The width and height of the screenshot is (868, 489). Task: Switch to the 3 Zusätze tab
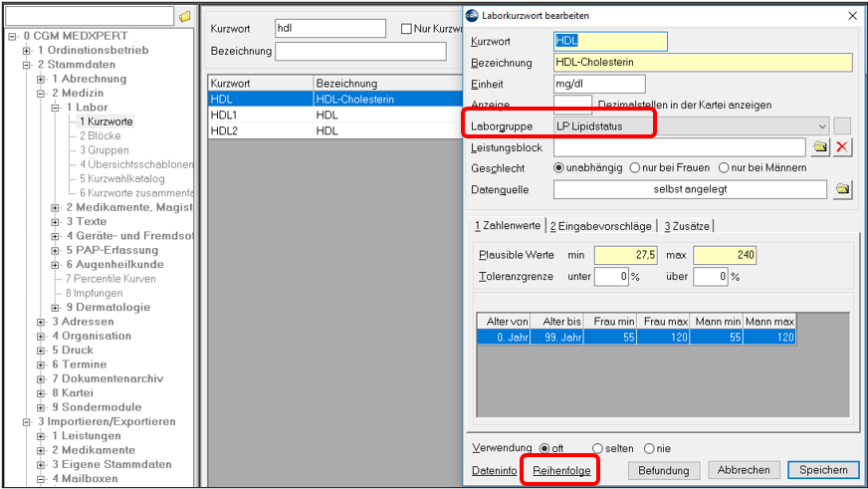687,226
